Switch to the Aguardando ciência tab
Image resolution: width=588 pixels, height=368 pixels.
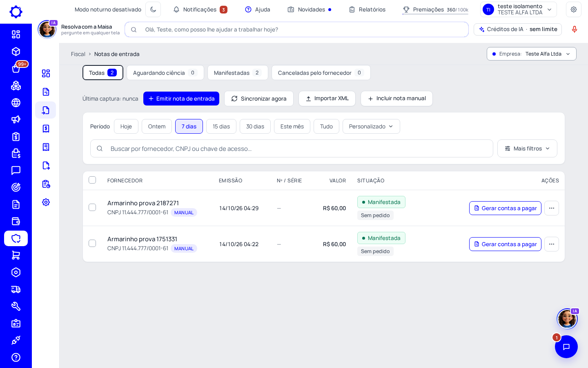(165, 73)
